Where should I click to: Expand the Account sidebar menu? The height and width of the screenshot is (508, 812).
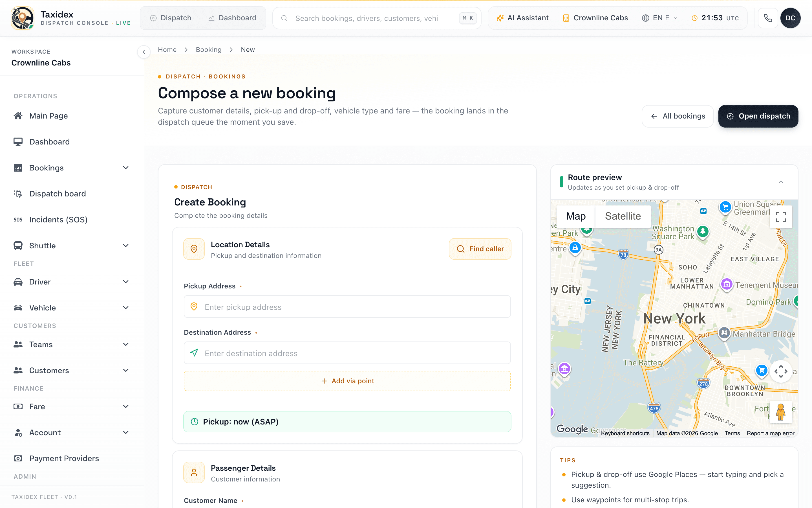coord(71,432)
